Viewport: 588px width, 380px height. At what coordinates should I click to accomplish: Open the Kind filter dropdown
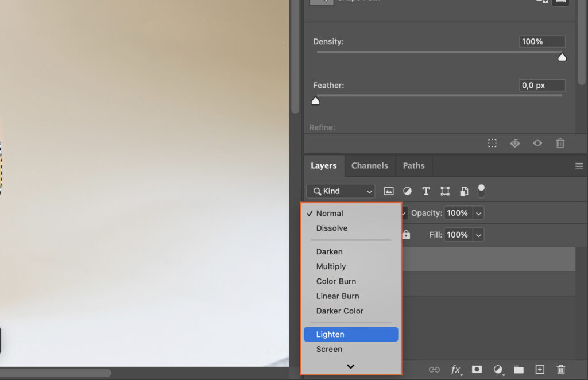click(340, 191)
